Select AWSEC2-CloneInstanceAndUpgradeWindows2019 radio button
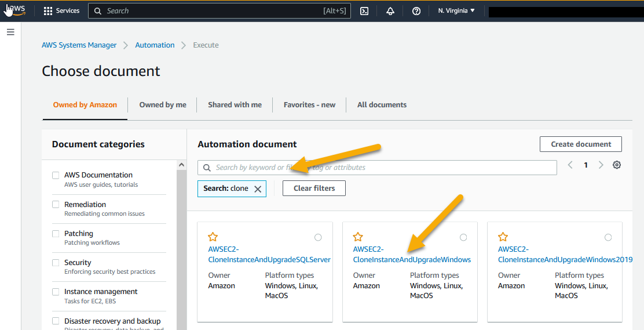This screenshot has height=330, width=644. pos(608,237)
